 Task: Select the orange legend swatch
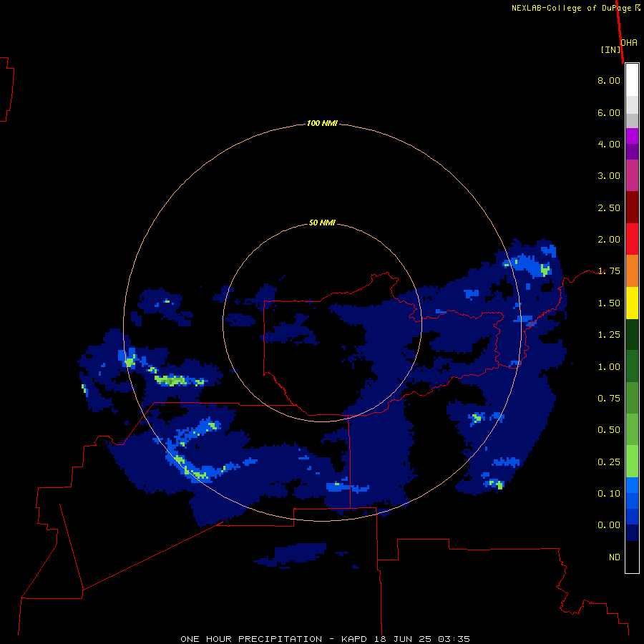(632, 271)
